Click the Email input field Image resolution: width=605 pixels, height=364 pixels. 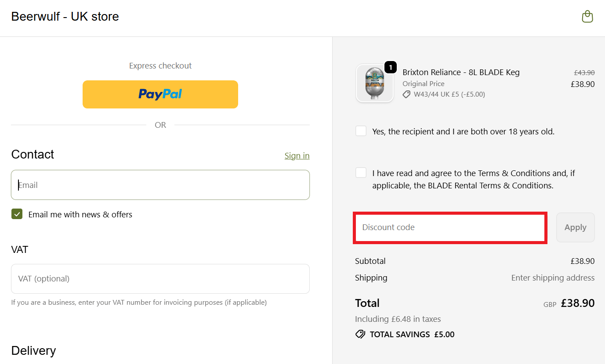tap(160, 184)
